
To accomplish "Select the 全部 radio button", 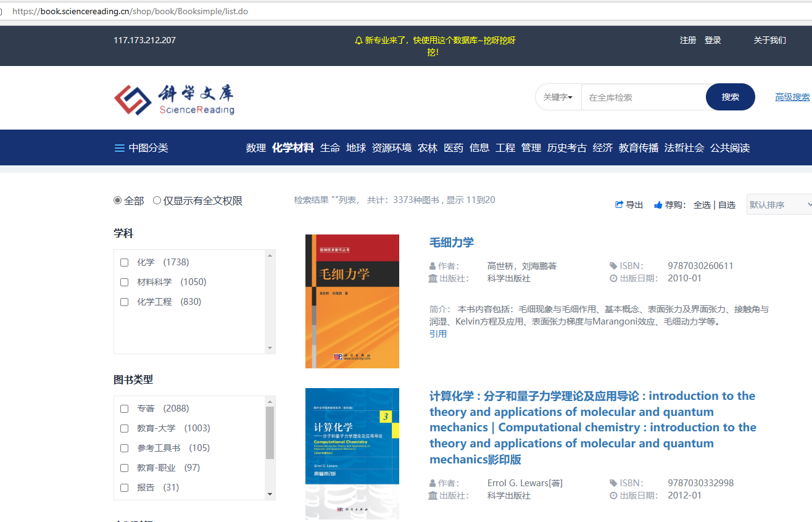I will click(118, 201).
